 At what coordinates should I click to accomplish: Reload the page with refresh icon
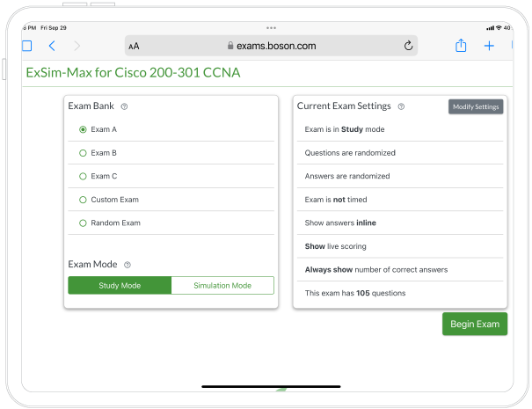click(408, 46)
